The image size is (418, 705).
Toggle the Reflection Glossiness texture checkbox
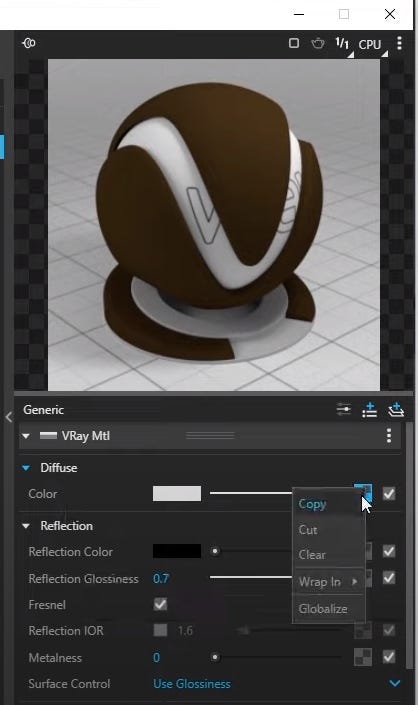(x=389, y=578)
